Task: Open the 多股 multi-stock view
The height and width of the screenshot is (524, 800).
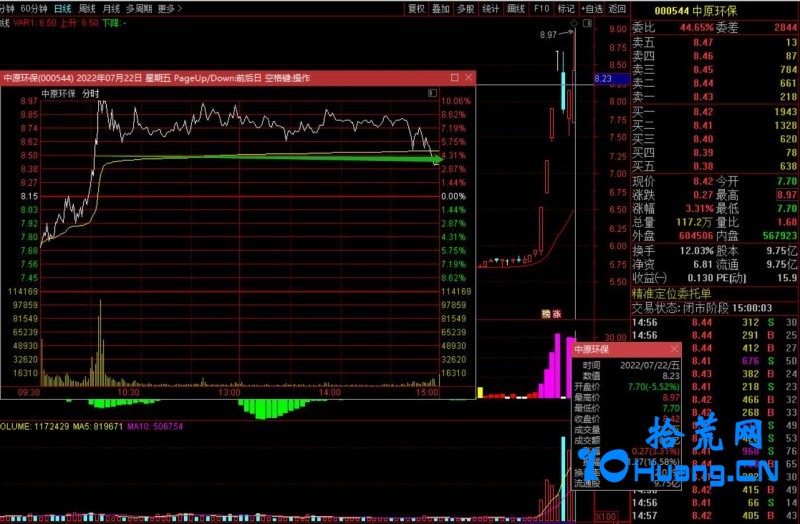Action: click(x=465, y=9)
